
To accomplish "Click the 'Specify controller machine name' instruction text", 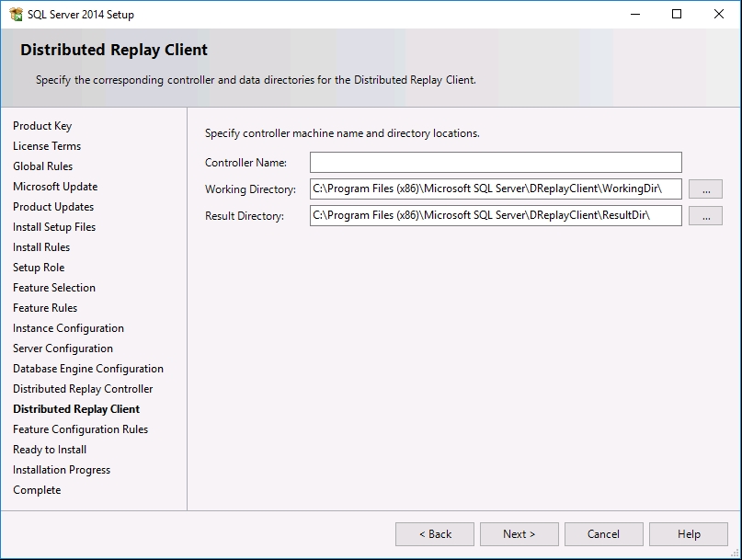I will [x=342, y=133].
